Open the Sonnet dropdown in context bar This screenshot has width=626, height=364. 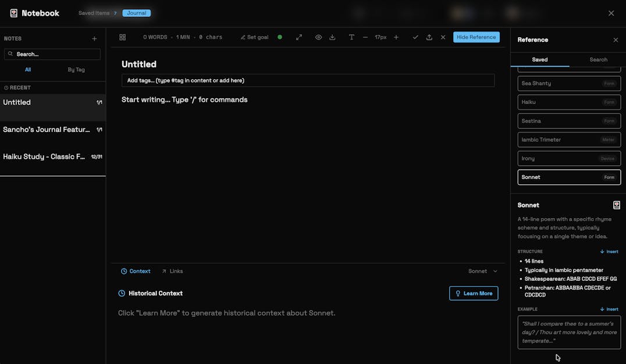(483, 272)
